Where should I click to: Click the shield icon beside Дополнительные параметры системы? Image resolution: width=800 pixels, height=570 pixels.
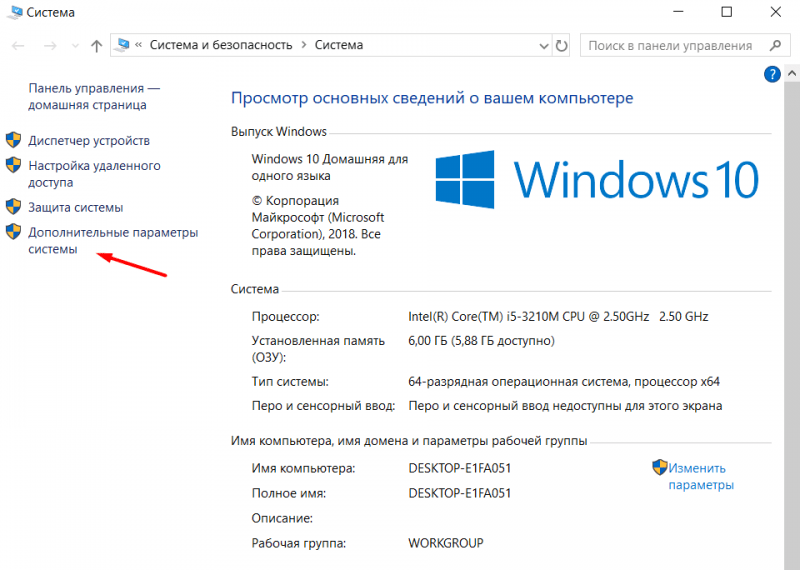(x=13, y=232)
